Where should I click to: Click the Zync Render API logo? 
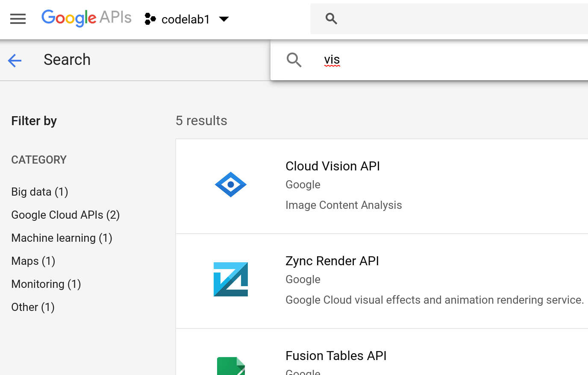click(x=231, y=279)
